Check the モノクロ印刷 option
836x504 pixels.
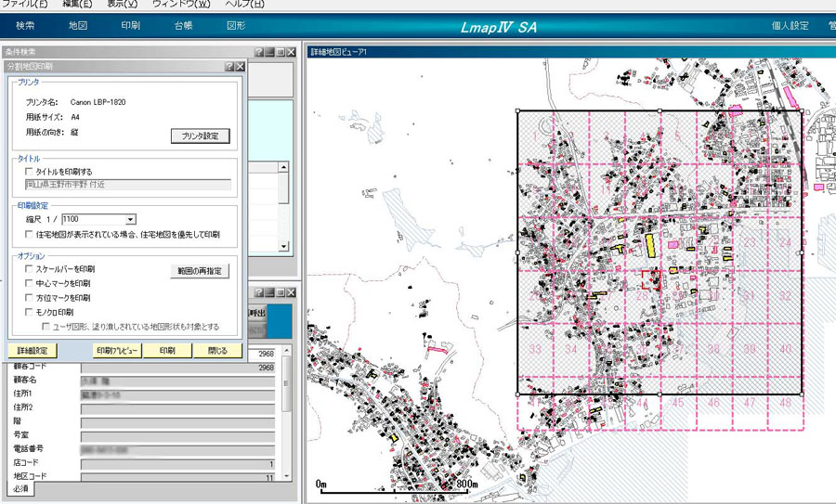(x=30, y=313)
